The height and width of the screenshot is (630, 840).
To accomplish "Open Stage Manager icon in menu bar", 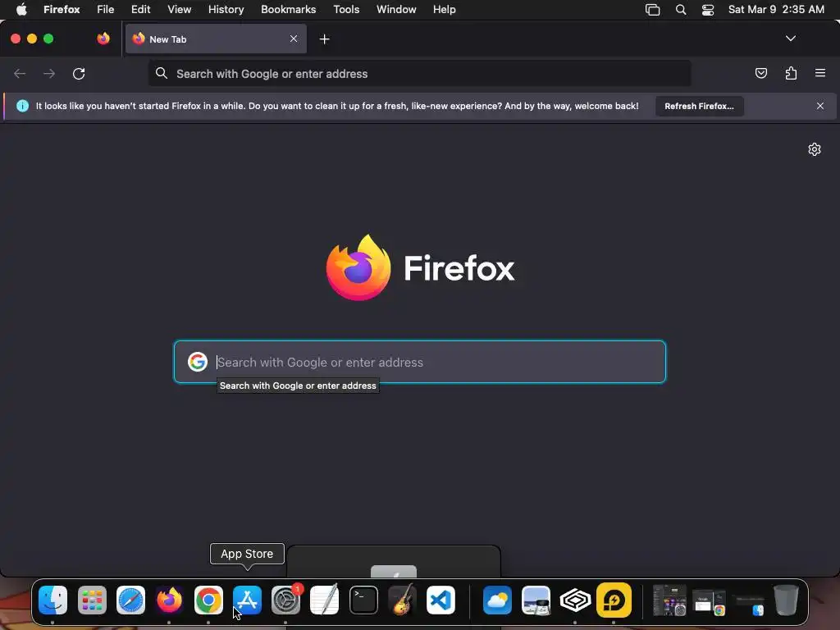I will click(652, 9).
